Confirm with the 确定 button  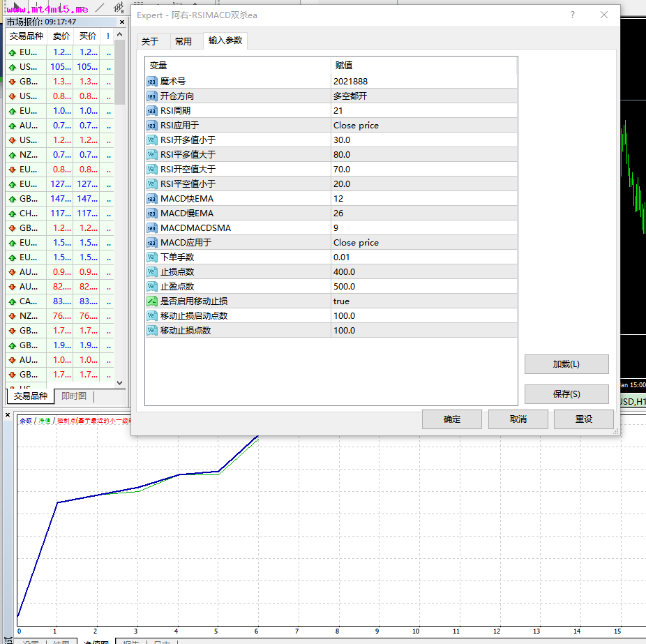tap(452, 419)
